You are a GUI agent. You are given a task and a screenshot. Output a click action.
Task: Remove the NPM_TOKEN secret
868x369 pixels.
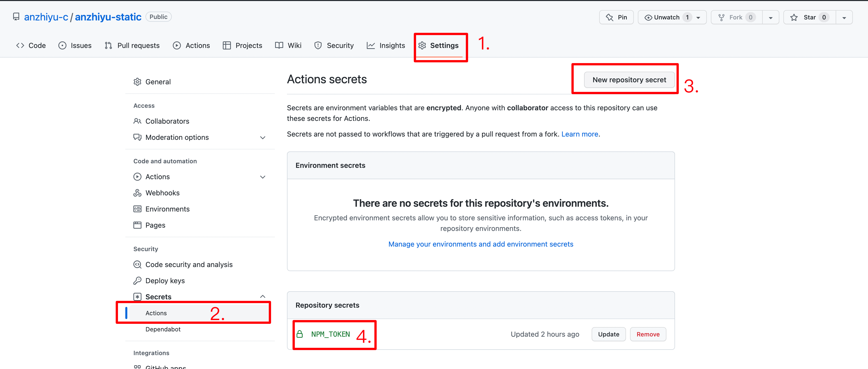pyautogui.click(x=648, y=334)
